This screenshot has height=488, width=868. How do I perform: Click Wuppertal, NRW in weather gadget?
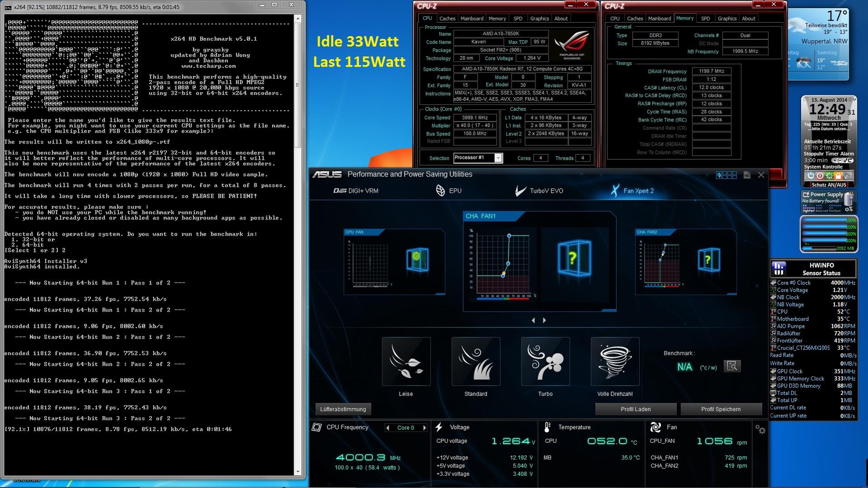click(824, 42)
